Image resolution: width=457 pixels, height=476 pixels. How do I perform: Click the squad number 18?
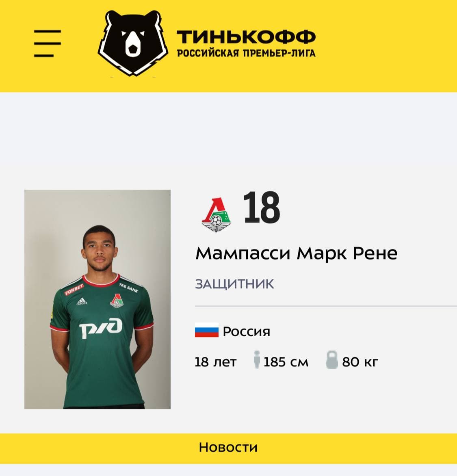tap(262, 208)
